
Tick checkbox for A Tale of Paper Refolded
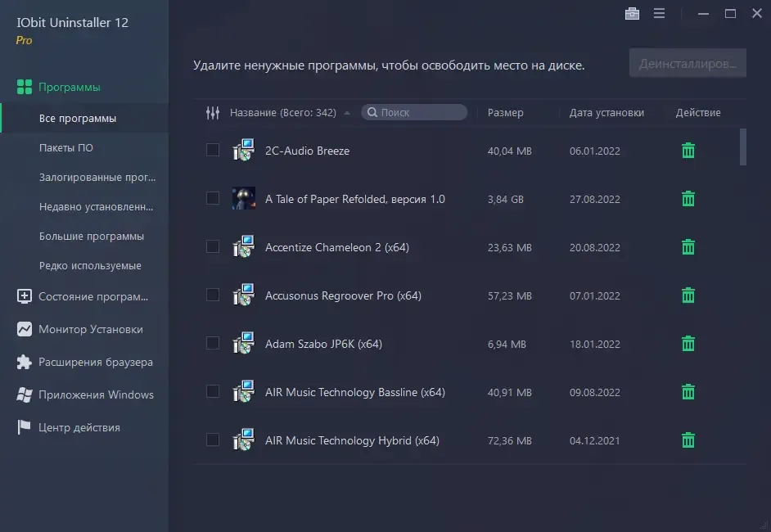coord(213,197)
